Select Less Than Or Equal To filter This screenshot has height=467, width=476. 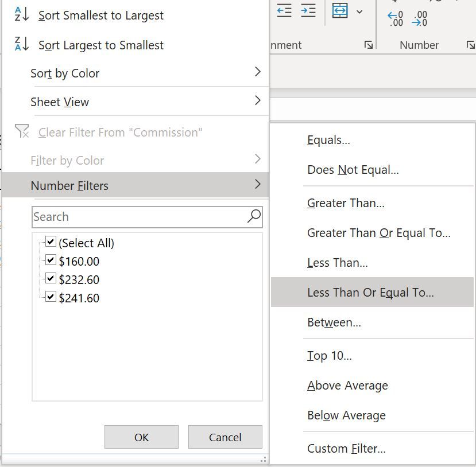tap(371, 292)
